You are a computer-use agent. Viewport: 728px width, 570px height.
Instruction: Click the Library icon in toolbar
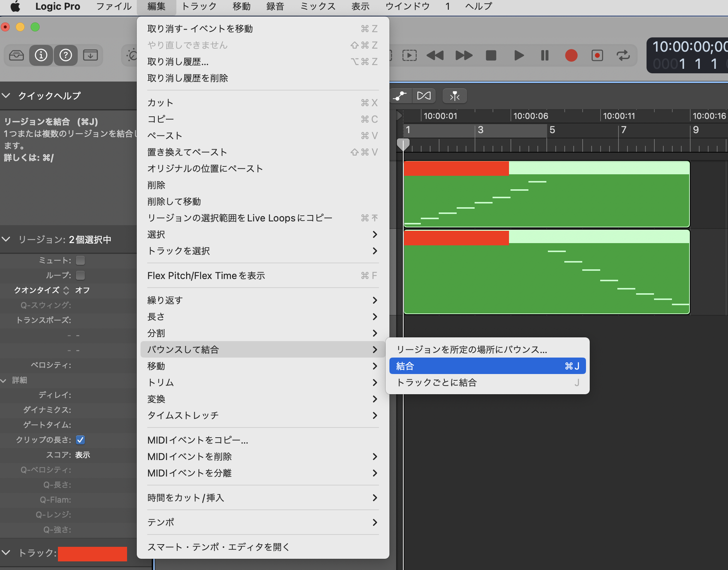click(x=16, y=55)
